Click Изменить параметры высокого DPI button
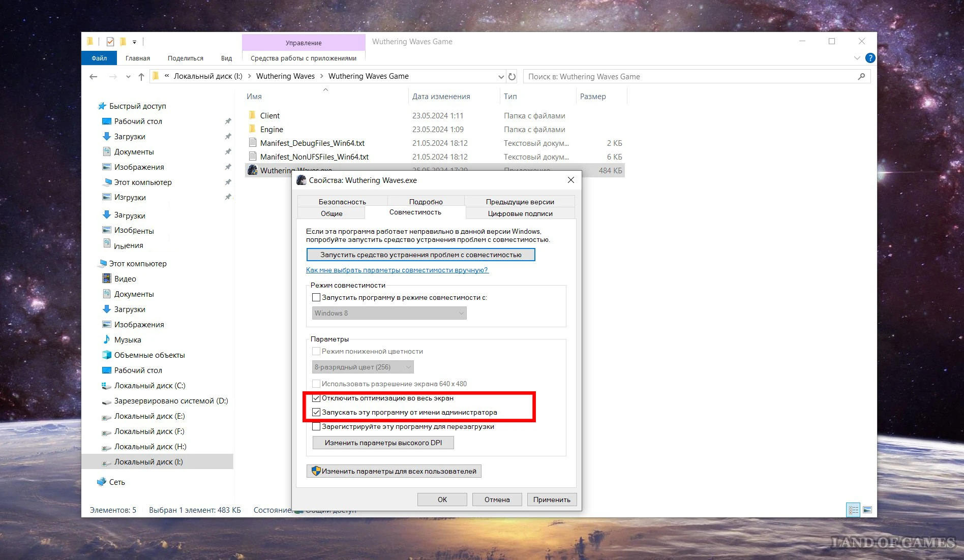This screenshot has height=560, width=964. (x=383, y=443)
